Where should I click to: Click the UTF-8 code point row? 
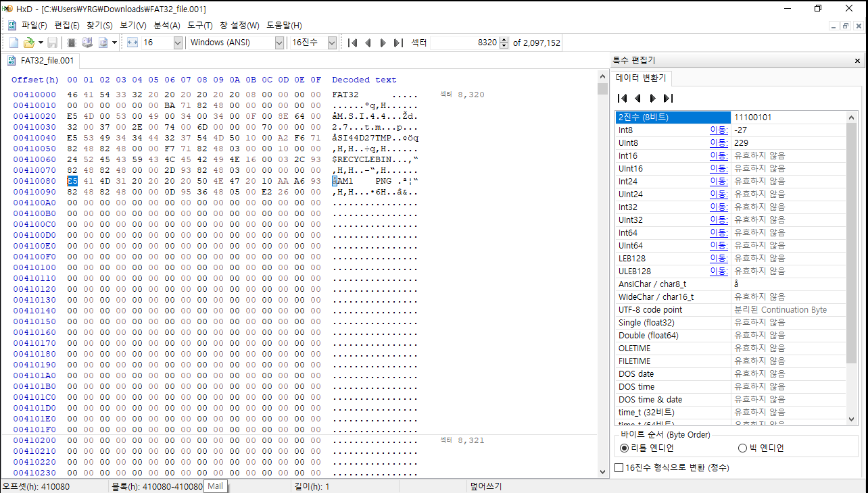[x=731, y=310]
